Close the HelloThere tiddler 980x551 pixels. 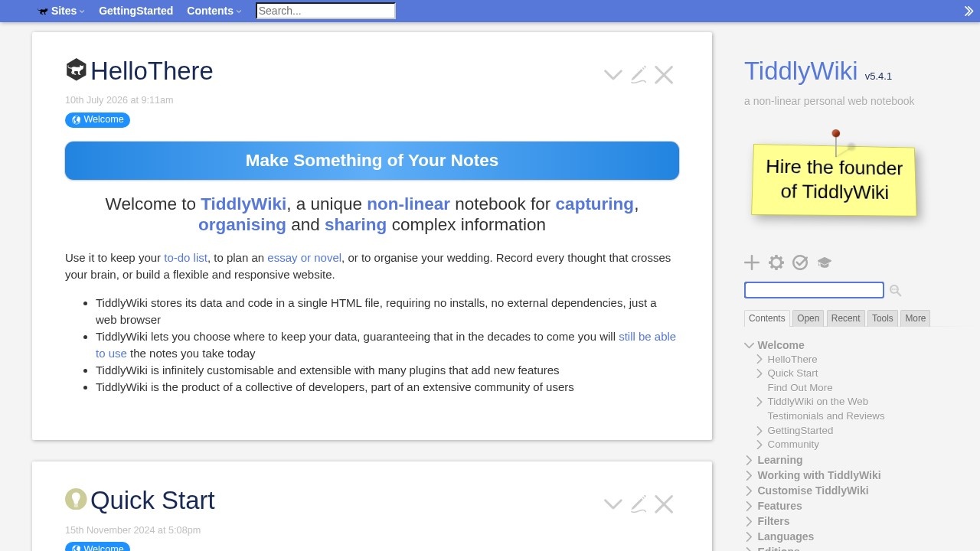664,75
